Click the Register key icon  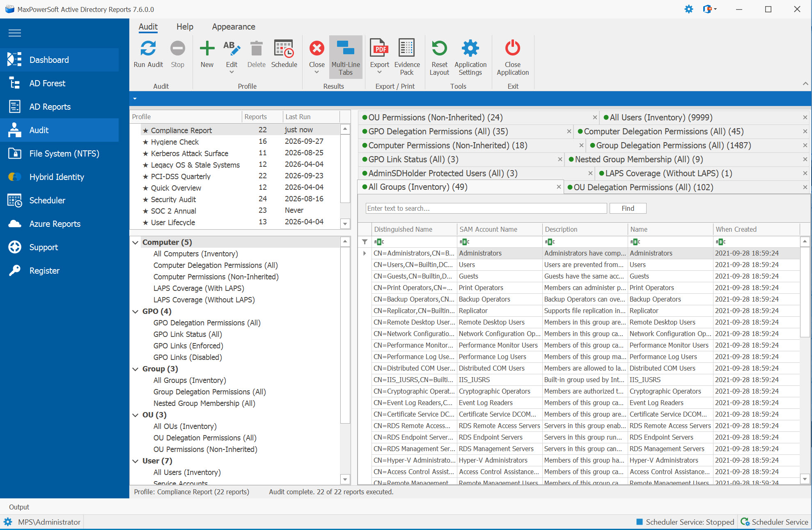15,270
